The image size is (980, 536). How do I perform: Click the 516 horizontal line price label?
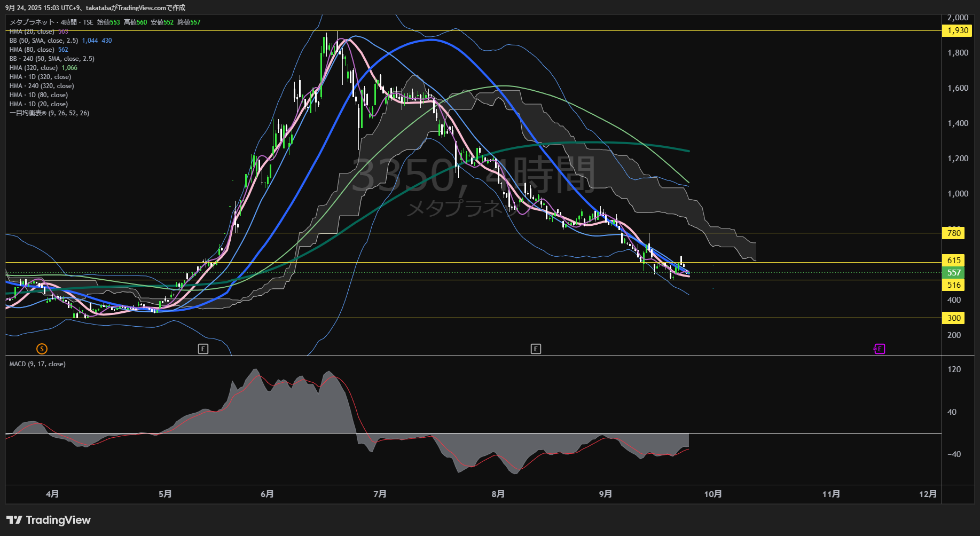[x=954, y=285]
